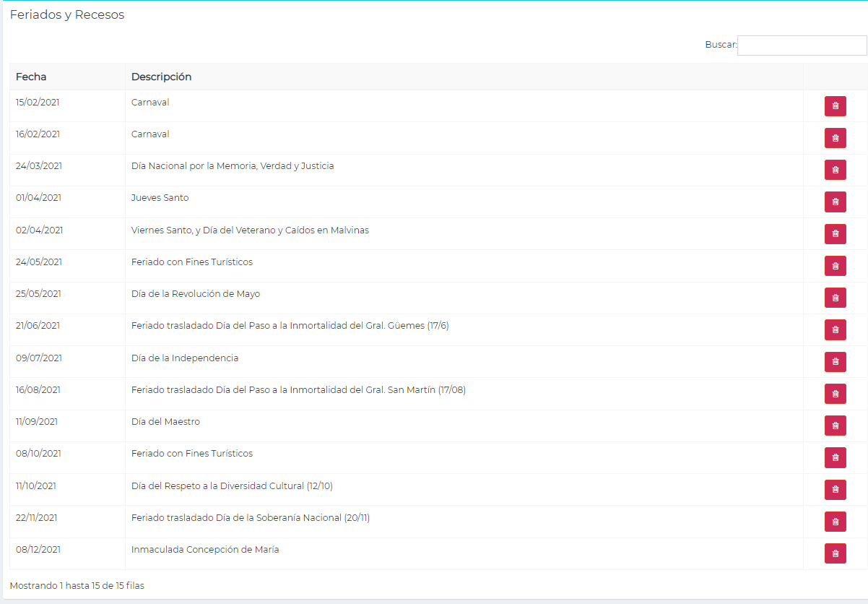868x604 pixels.
Task: Click the Gral. San Martín (17/08) description
Action: point(299,390)
